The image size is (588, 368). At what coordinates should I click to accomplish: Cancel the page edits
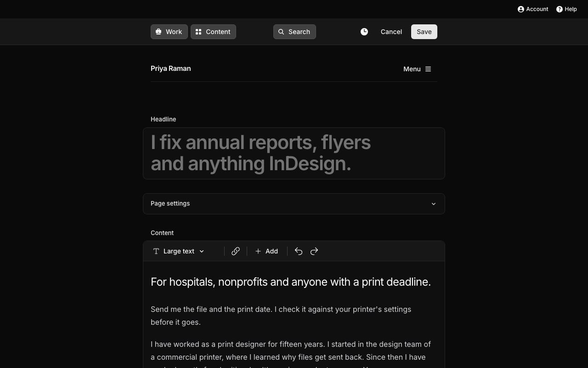[391, 32]
